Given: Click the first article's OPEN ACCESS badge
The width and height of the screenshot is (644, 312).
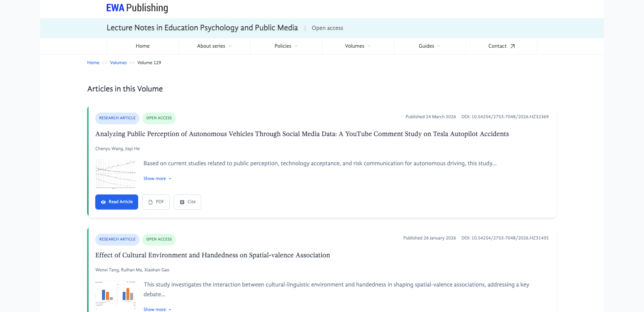Looking at the screenshot, I should (x=159, y=118).
